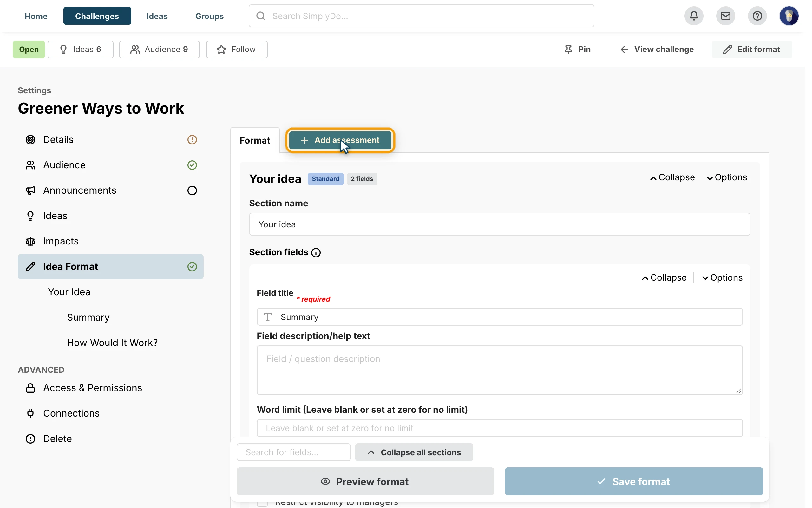The image size is (812, 508).
Task: Click the text type icon in Field title
Action: (268, 317)
